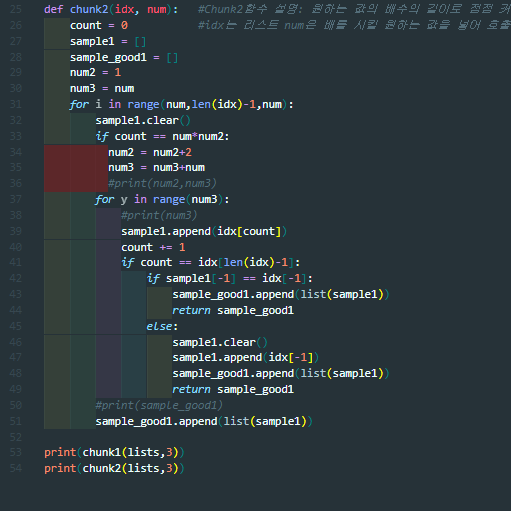Click commented '#print(num3)' line

point(159,215)
